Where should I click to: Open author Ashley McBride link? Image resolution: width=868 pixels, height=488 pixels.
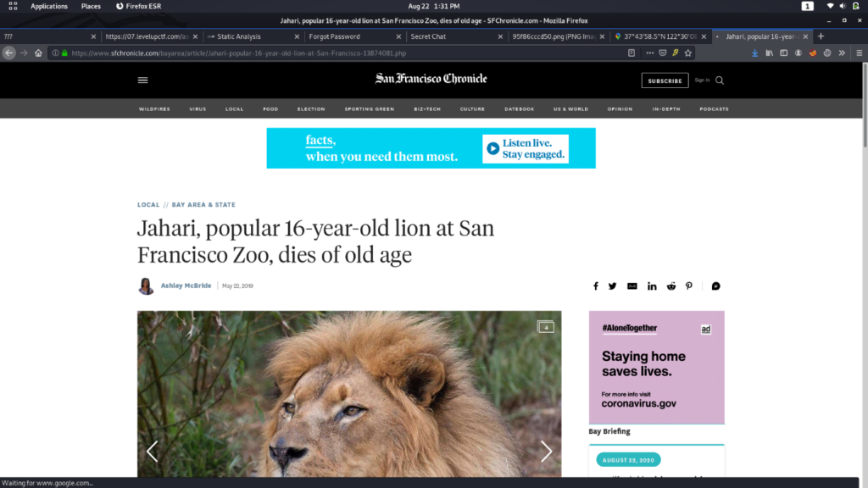186,286
